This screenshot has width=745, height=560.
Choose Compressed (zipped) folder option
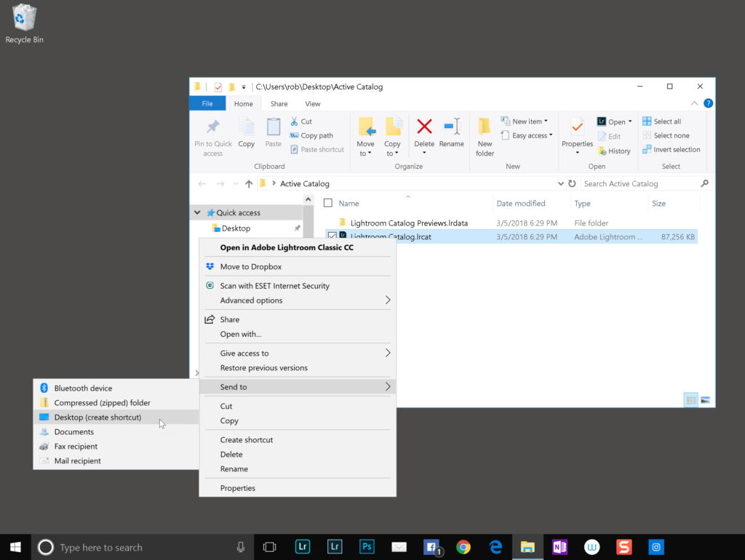116,403
